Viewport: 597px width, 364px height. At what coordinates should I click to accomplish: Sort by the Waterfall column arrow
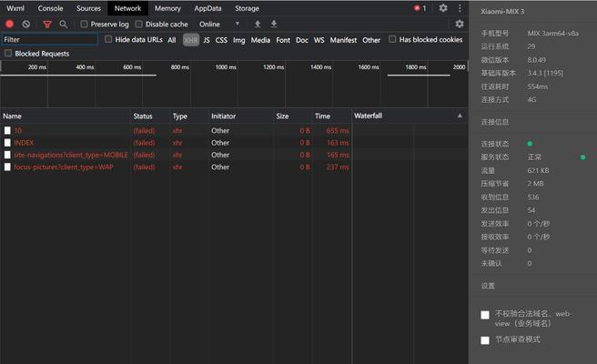[460, 116]
